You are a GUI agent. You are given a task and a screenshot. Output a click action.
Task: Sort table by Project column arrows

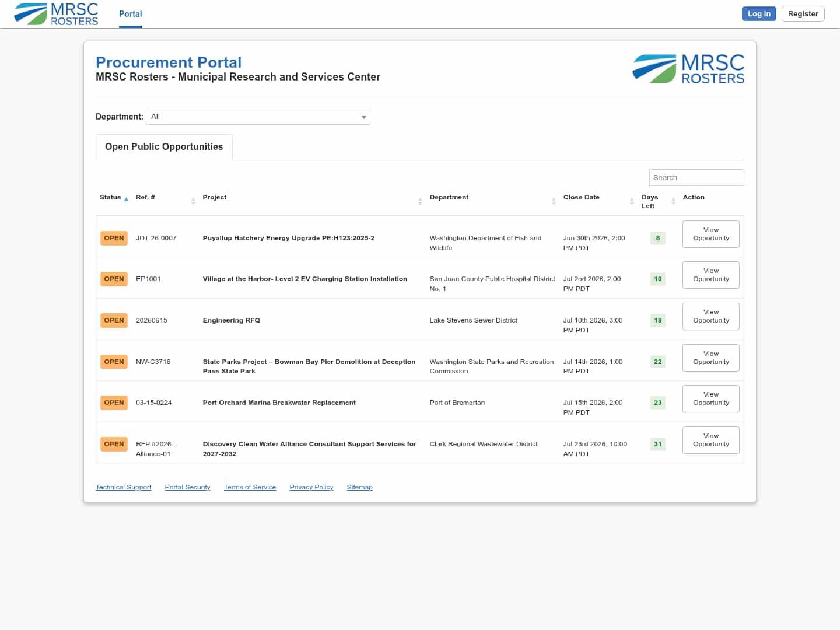(x=420, y=201)
